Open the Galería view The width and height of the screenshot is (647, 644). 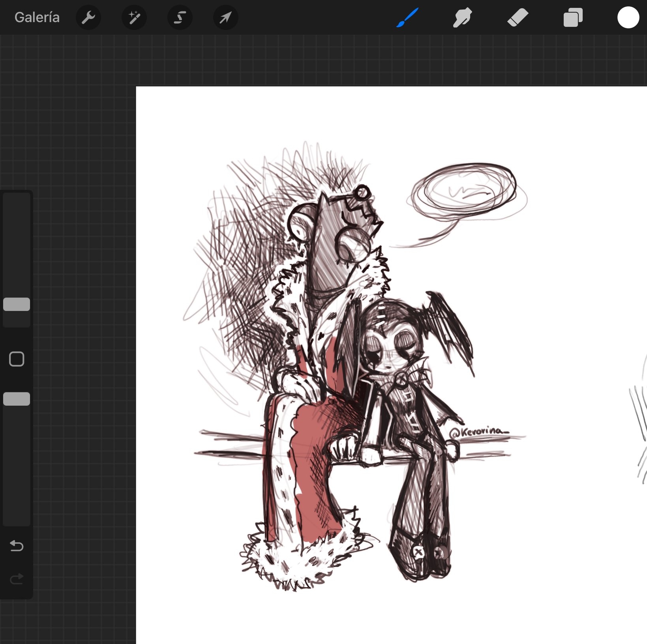pos(37,17)
